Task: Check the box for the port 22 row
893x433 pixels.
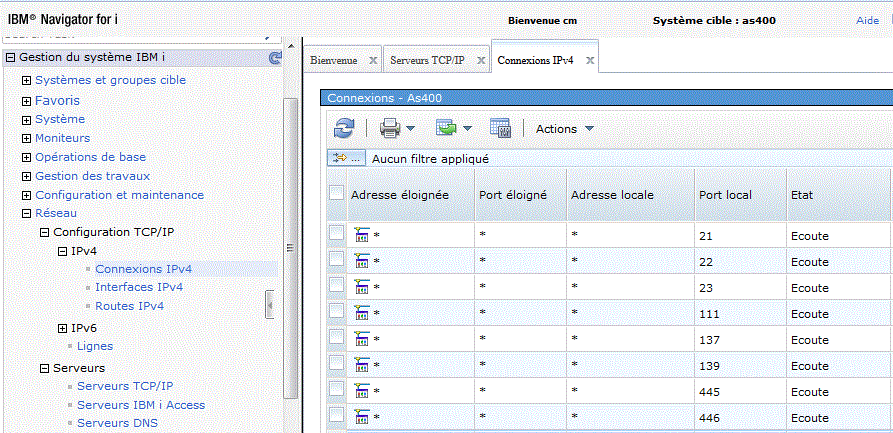Action: click(337, 259)
